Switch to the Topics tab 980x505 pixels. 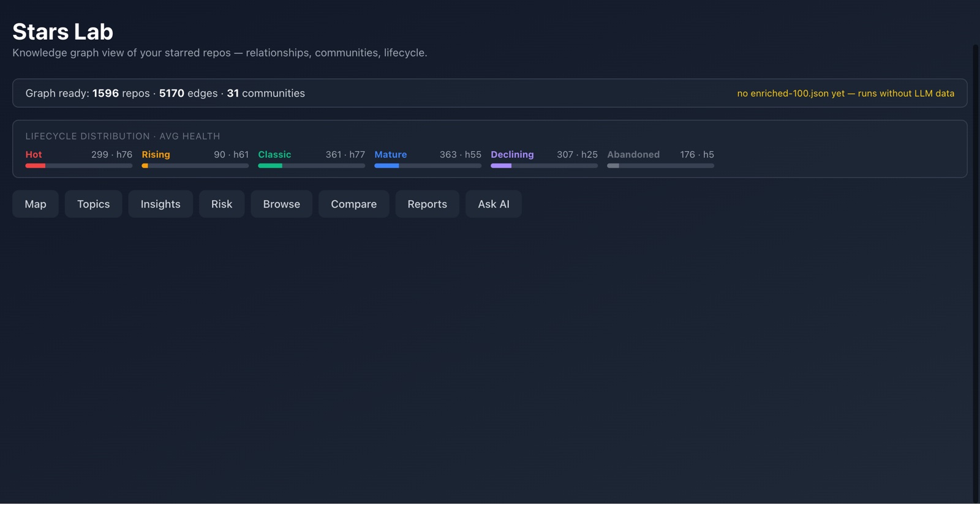tap(94, 204)
